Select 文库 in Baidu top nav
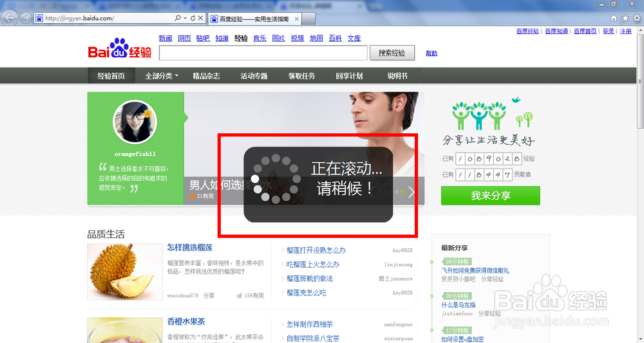Viewport: 644px width, 343px height. pyautogui.click(x=354, y=38)
